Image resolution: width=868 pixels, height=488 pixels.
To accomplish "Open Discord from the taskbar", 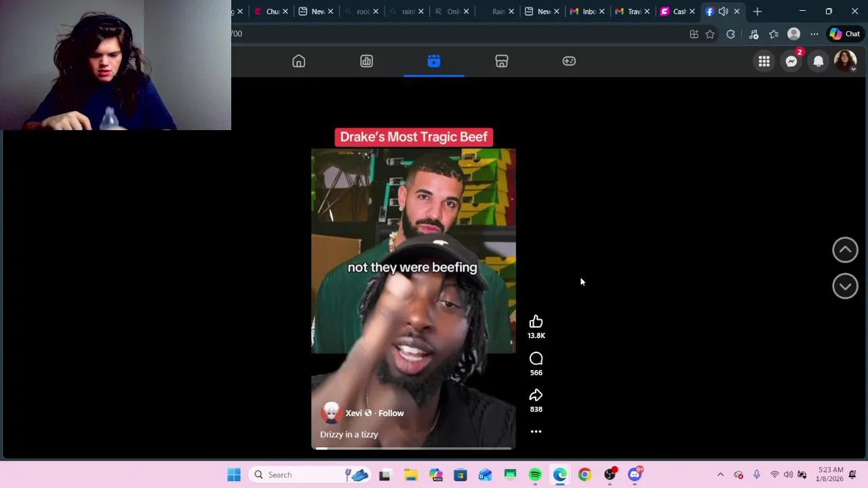I will tap(635, 474).
